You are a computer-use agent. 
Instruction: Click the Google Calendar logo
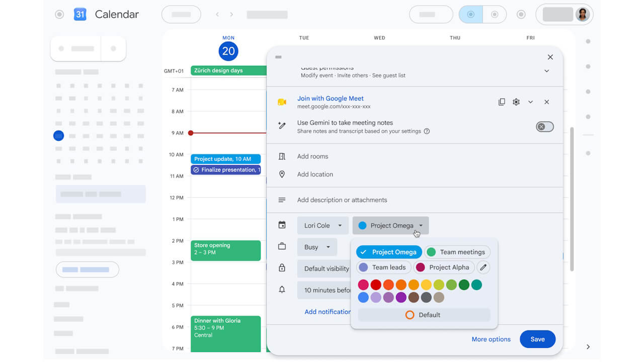(x=80, y=14)
